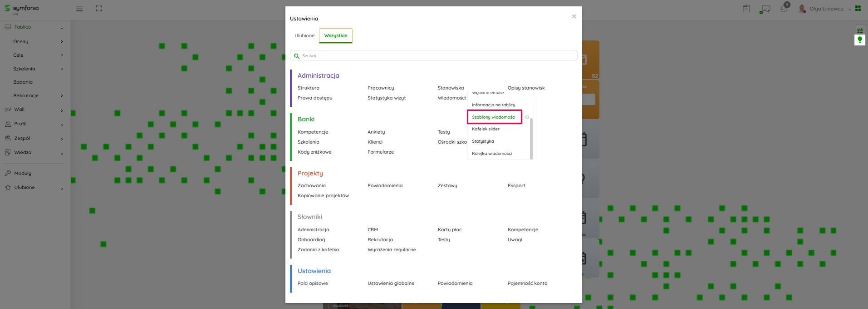The width and height of the screenshot is (868, 309).
Task: Click the green apps grid icon
Action: pos(858,8)
